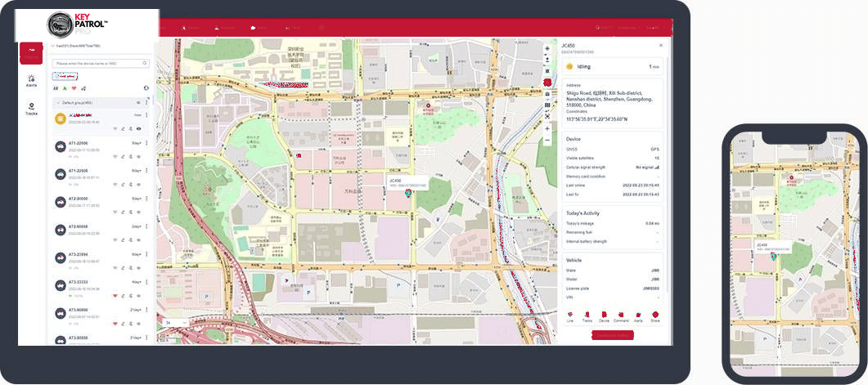Click the JC450 vehicle marker on map
The image size is (868, 385).
408,193
